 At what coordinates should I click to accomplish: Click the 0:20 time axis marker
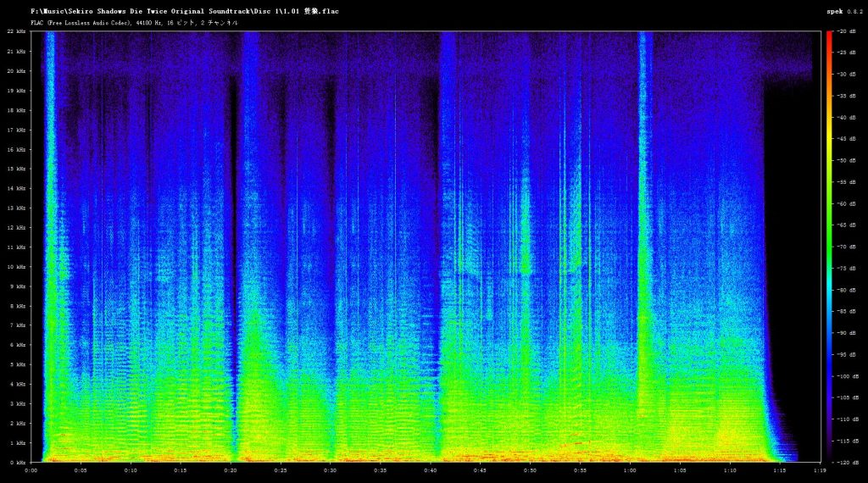coord(231,470)
